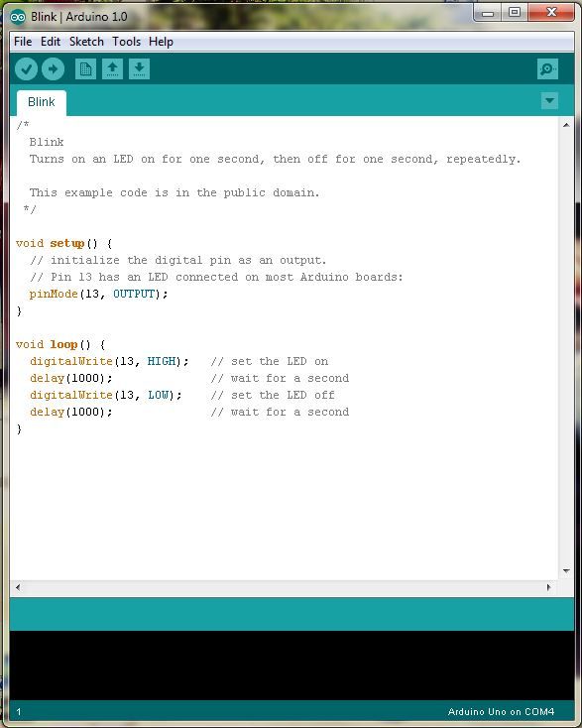Image resolution: width=582 pixels, height=728 pixels.
Task: Click 'This example code is in the public domain.'
Action: click(x=175, y=192)
